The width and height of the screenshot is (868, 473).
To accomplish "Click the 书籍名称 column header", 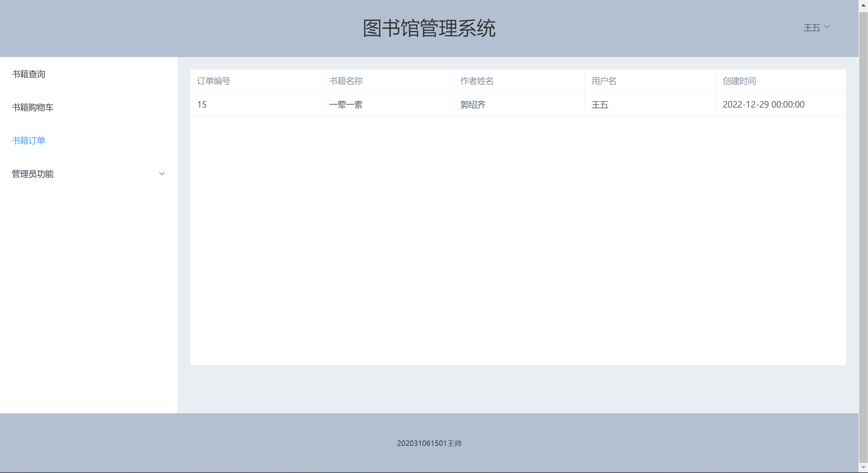I will pos(346,81).
